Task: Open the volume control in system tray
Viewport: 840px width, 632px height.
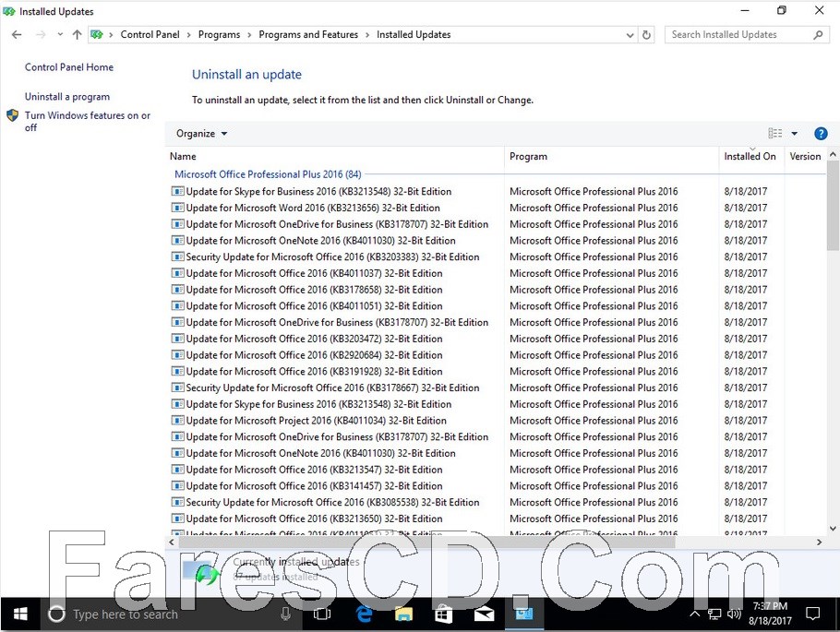Action: click(x=734, y=614)
